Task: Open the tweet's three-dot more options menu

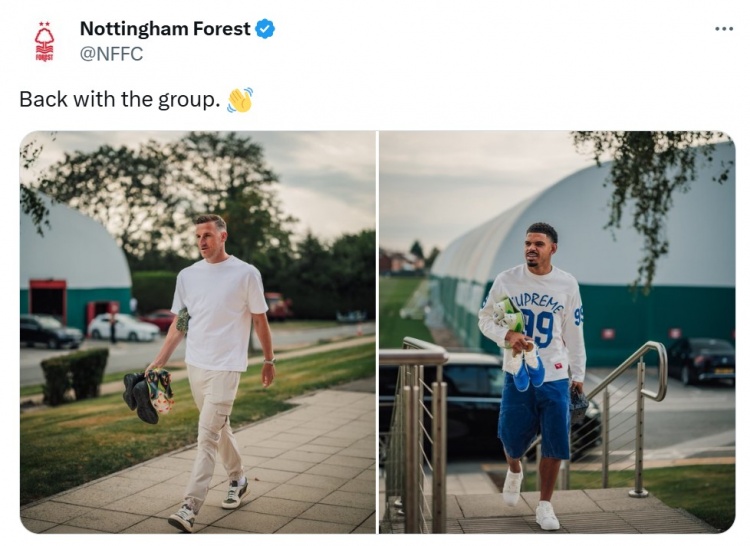Action: click(x=724, y=29)
